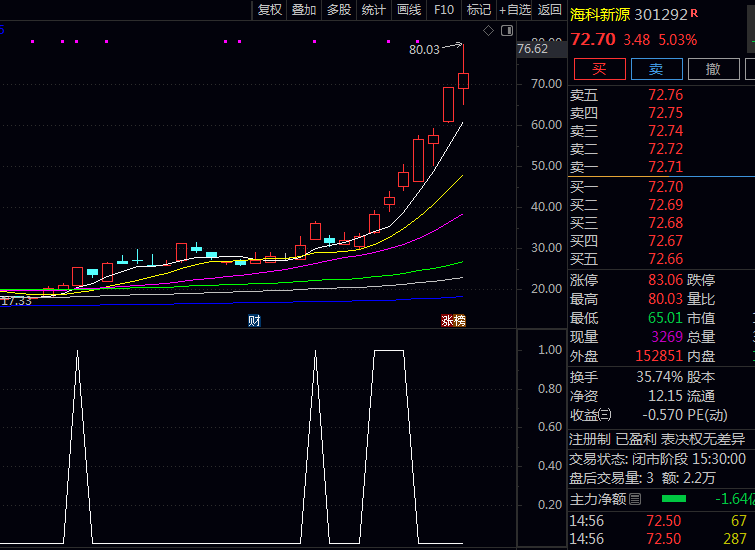Click 注册制 已盈利 表决权无差异 status line

(657, 439)
